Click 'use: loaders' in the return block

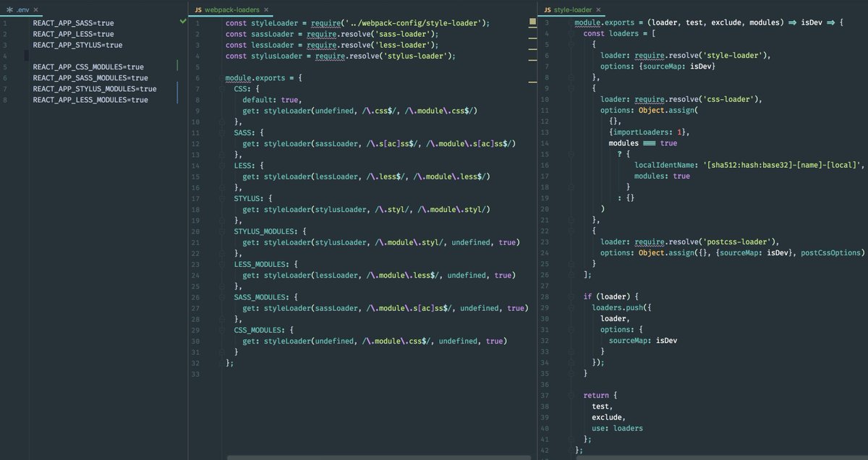coord(618,428)
